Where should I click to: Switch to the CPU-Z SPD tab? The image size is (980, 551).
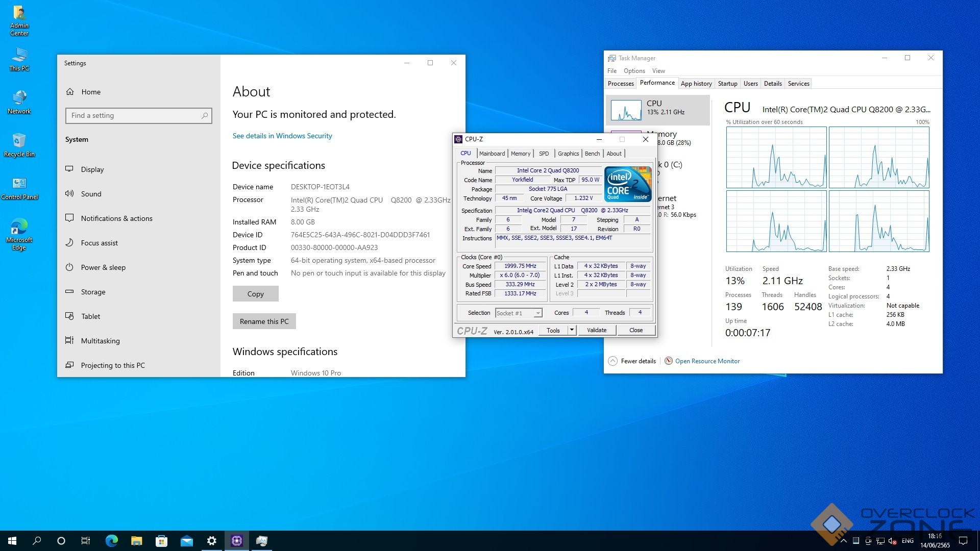(544, 154)
